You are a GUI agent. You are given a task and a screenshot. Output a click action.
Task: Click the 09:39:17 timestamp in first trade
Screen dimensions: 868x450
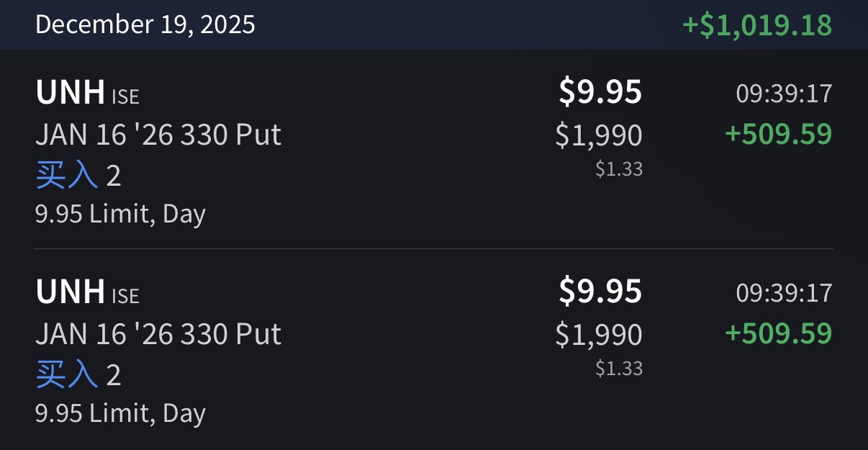[784, 94]
